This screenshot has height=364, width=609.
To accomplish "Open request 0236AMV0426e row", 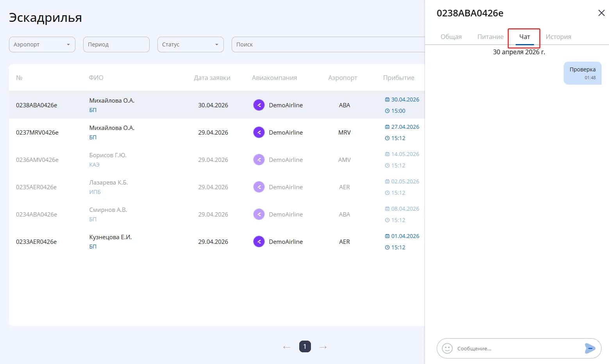I will click(217, 160).
